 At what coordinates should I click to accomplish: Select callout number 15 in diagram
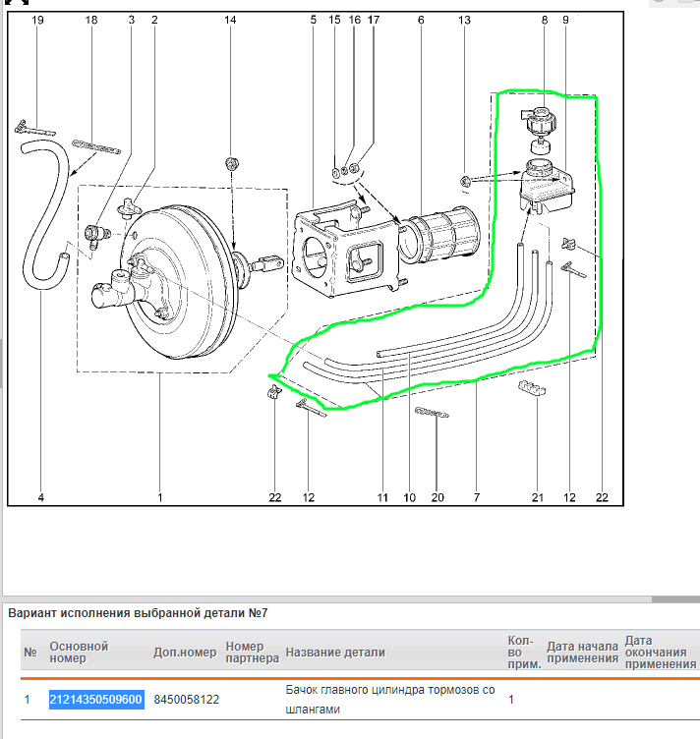[334, 21]
